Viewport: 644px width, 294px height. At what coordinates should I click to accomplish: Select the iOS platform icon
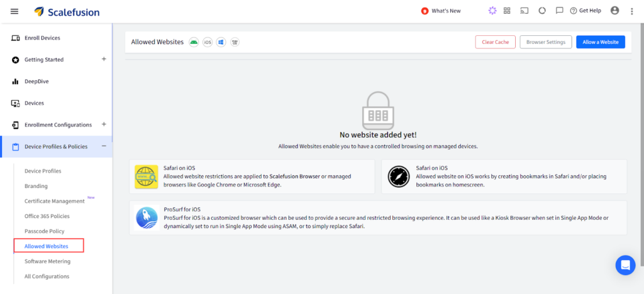pyautogui.click(x=208, y=42)
